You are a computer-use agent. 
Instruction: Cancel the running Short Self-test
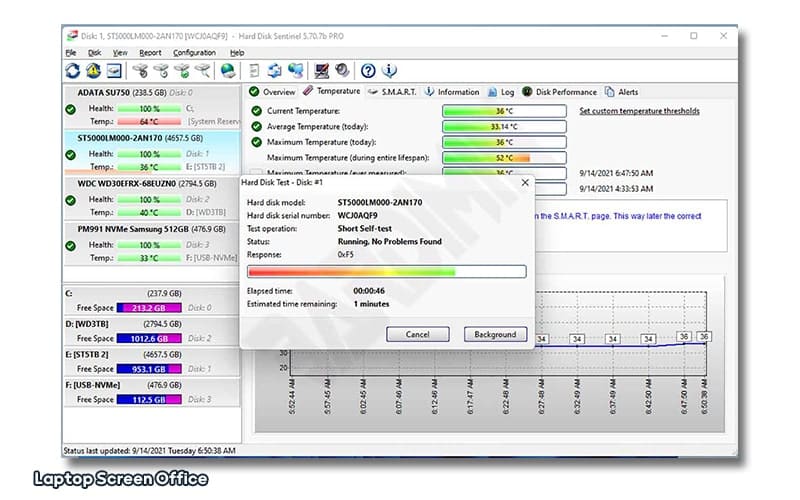coord(417,334)
